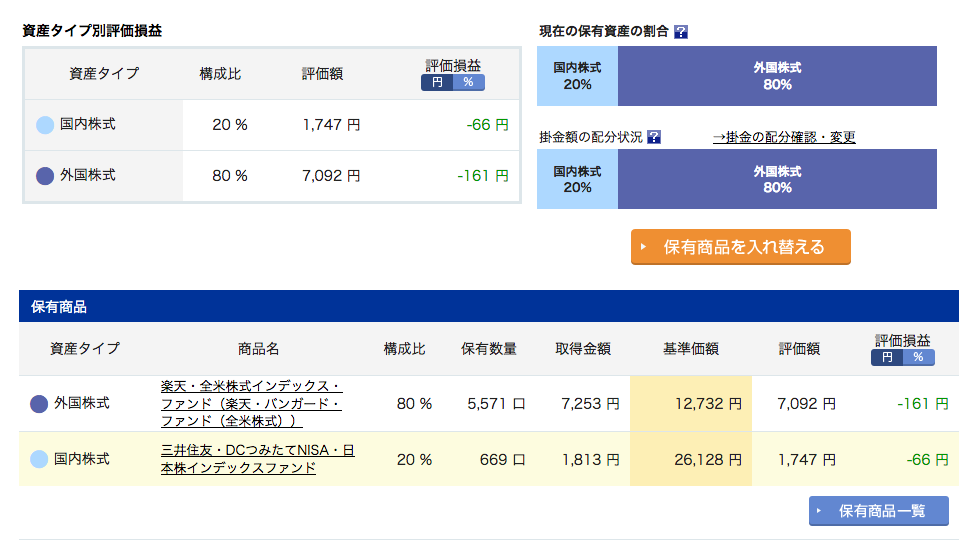Select 保有数量 value 669 口
Screen dimensions: 965x553
point(502,460)
